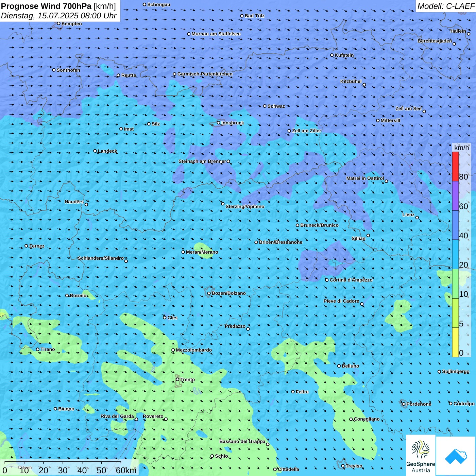This screenshot has height=476, width=476.
Task: Click the 'Zell am See' label
Action: point(408,108)
